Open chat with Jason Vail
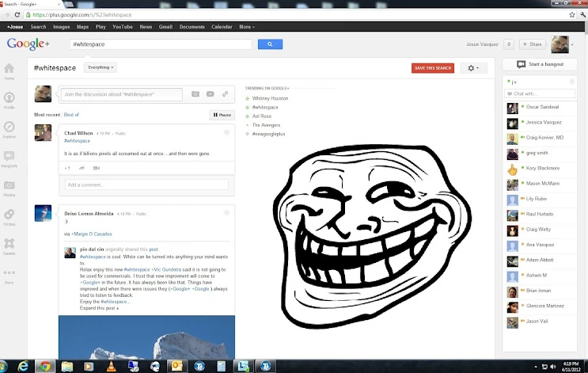Image resolution: width=588 pixels, height=373 pixels. (x=540, y=322)
